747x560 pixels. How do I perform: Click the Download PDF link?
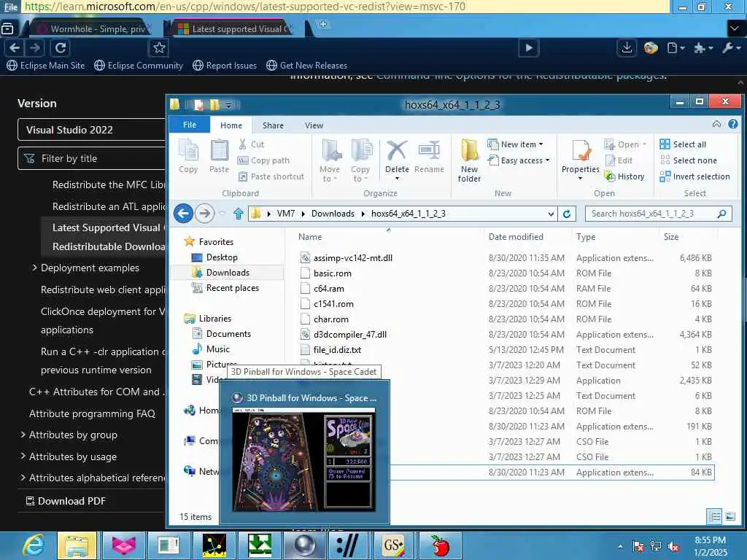[x=66, y=500]
